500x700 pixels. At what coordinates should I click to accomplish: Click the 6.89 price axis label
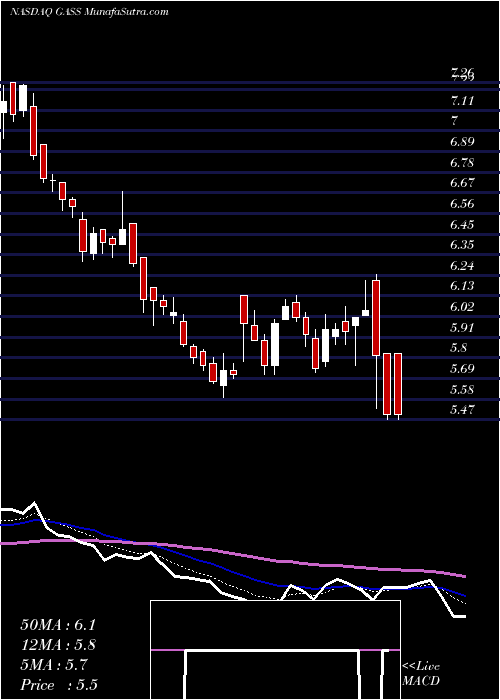click(462, 142)
